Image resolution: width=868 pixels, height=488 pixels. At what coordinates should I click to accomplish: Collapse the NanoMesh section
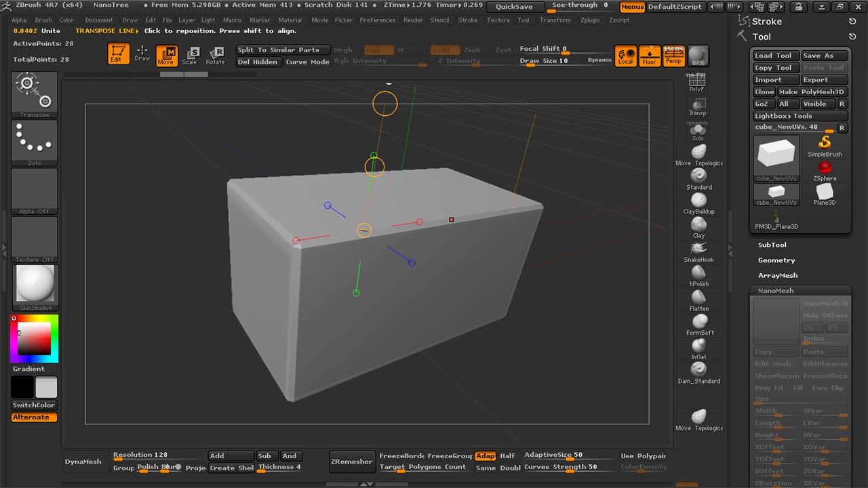[x=776, y=291]
